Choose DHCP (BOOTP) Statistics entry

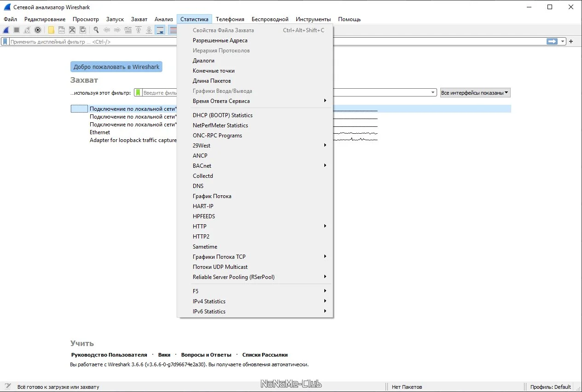click(x=255, y=115)
